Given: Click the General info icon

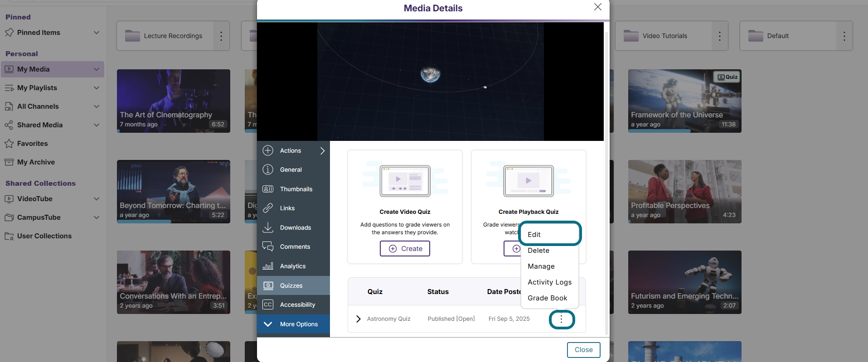Looking at the screenshot, I should coord(268,169).
